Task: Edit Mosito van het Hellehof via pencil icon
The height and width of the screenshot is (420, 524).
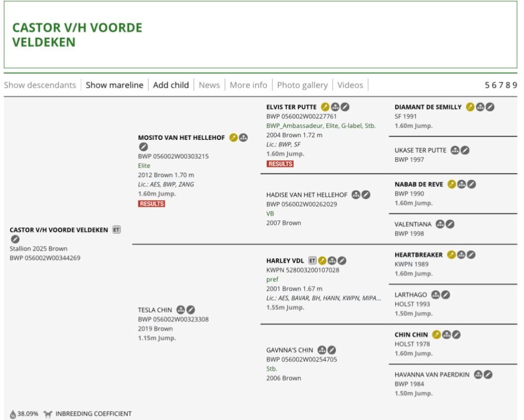Action: [144, 147]
